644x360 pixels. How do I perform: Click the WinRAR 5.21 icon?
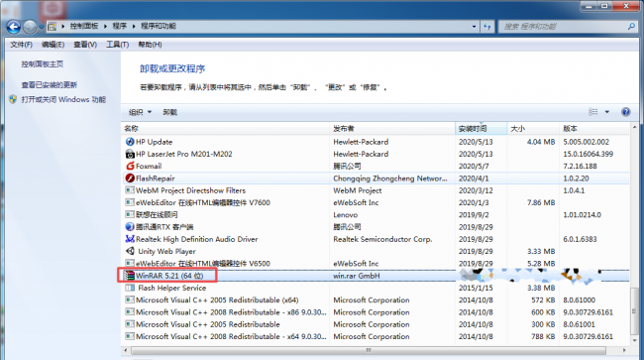coord(130,276)
